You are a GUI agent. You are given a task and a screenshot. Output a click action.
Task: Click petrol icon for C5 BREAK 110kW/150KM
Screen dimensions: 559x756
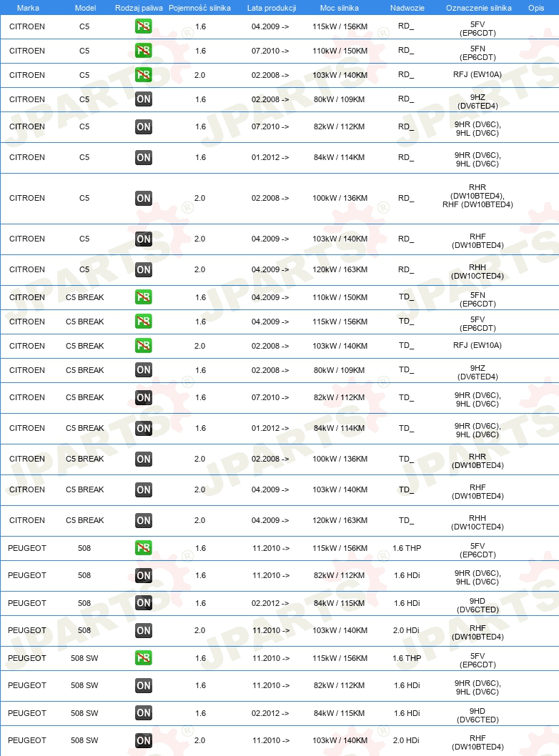click(143, 297)
